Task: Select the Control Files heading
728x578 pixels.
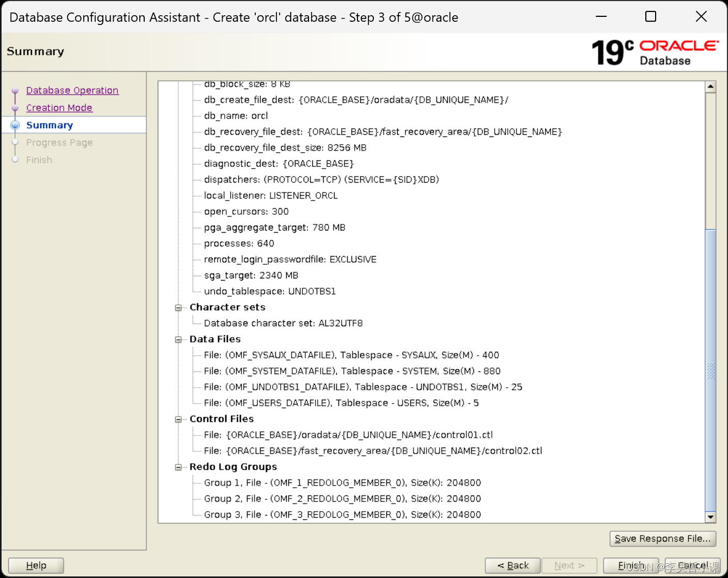Action: pyautogui.click(x=221, y=419)
